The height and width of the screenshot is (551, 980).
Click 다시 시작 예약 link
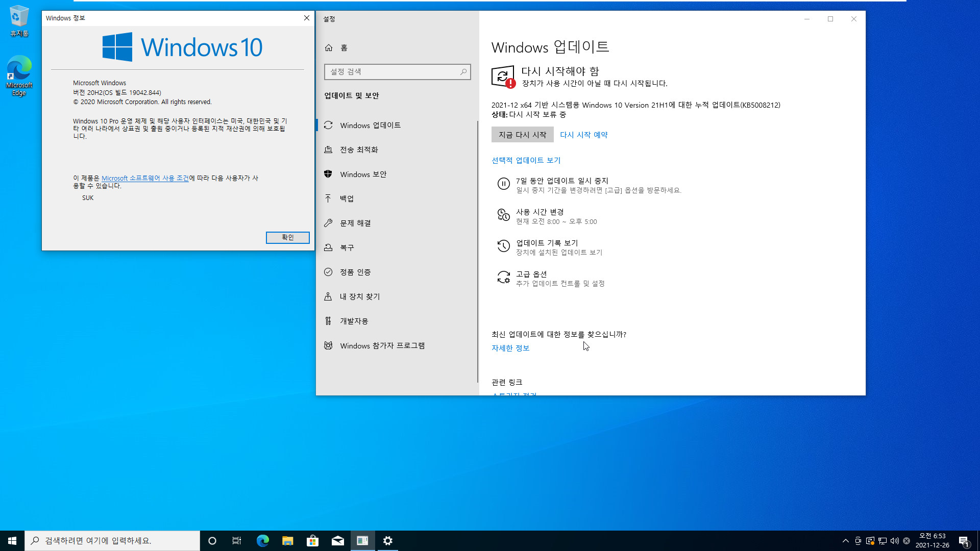[x=584, y=135]
